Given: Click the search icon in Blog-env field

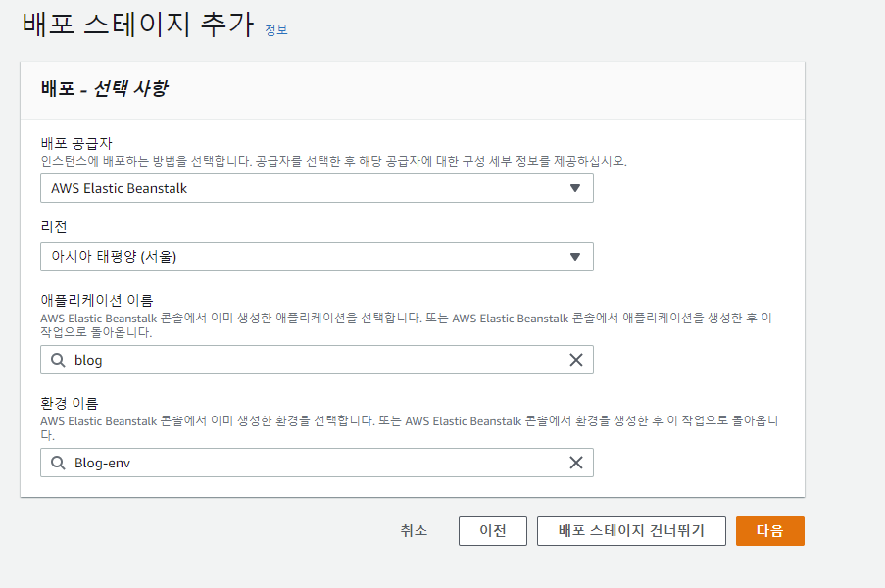Looking at the screenshot, I should (x=58, y=463).
